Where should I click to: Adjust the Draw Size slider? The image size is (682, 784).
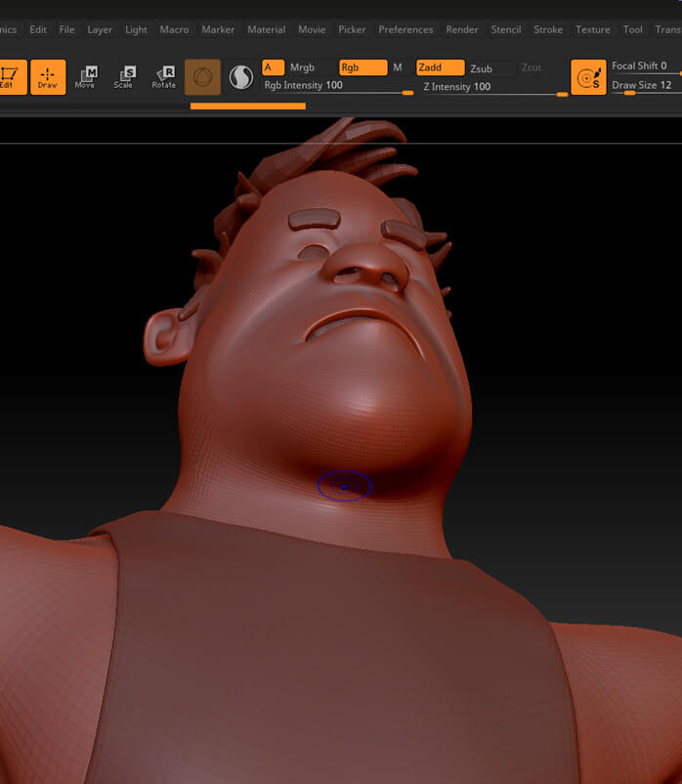click(x=646, y=85)
